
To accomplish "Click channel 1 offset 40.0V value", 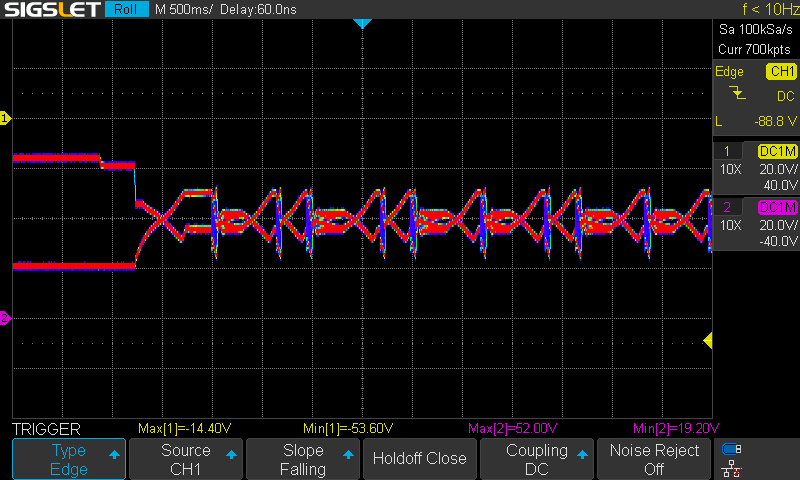I will tap(780, 185).
